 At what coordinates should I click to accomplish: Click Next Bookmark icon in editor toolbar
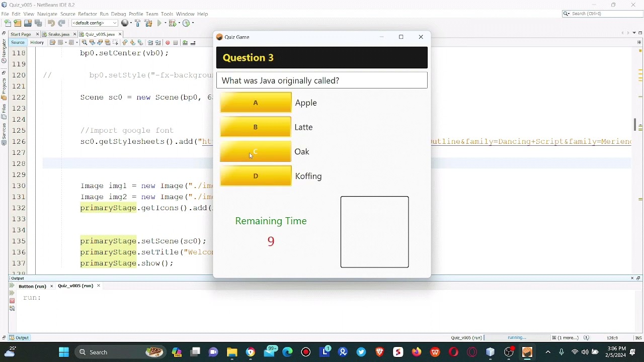pyautogui.click(x=133, y=43)
